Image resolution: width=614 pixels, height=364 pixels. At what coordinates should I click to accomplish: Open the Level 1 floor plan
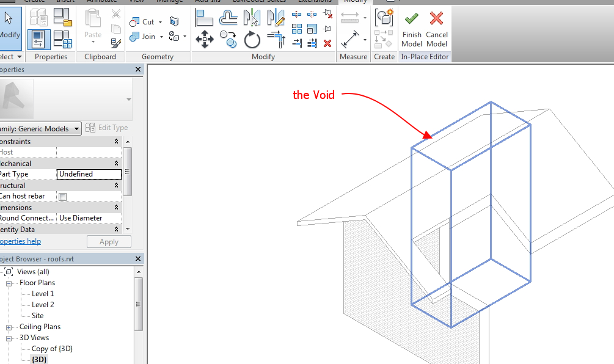[x=43, y=294]
